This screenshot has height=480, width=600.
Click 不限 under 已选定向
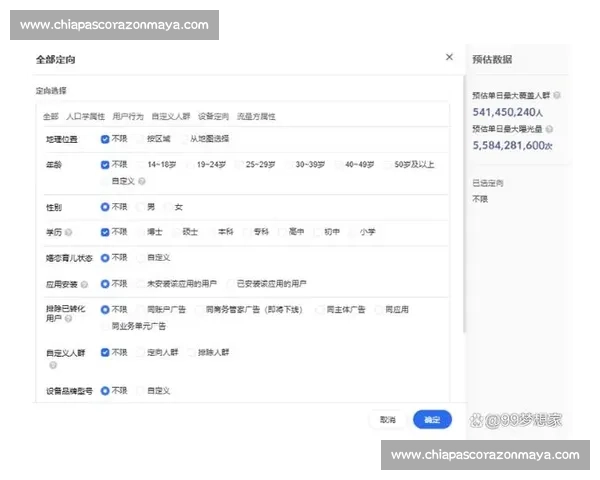coord(480,199)
